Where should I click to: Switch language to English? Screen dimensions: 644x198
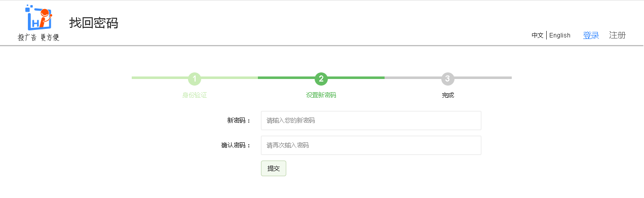pos(560,35)
